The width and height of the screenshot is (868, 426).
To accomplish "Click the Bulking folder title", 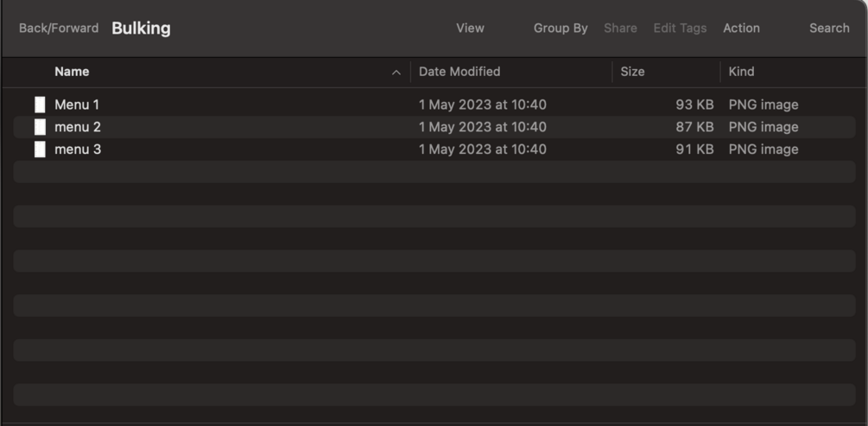I will point(141,29).
